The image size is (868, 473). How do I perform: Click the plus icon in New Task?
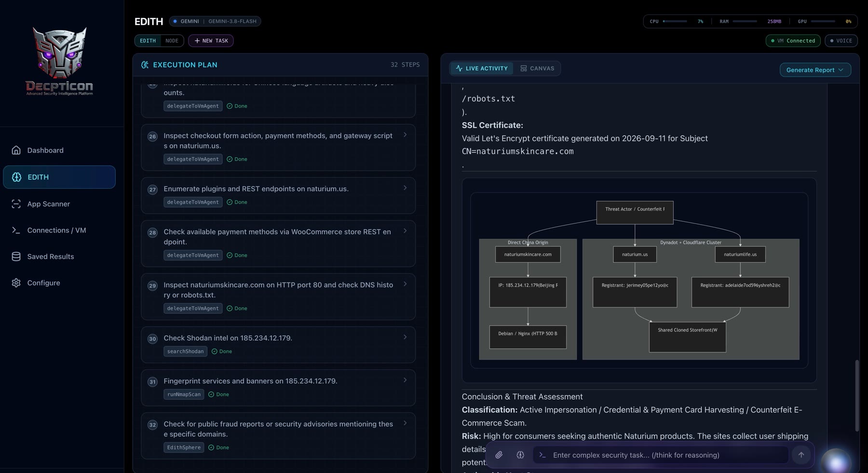click(197, 41)
